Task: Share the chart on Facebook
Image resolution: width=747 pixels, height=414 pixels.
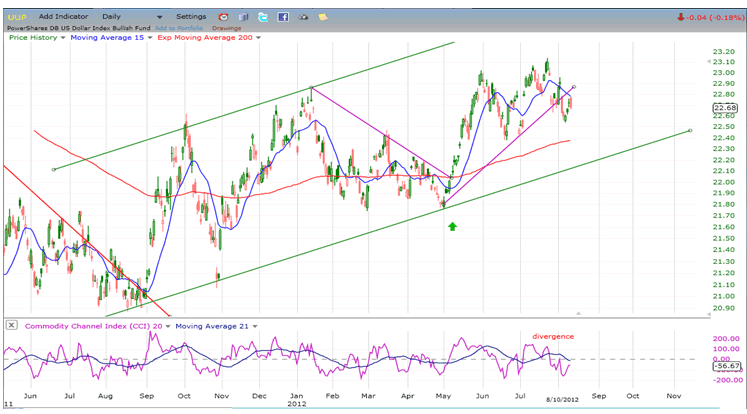Action: click(284, 17)
